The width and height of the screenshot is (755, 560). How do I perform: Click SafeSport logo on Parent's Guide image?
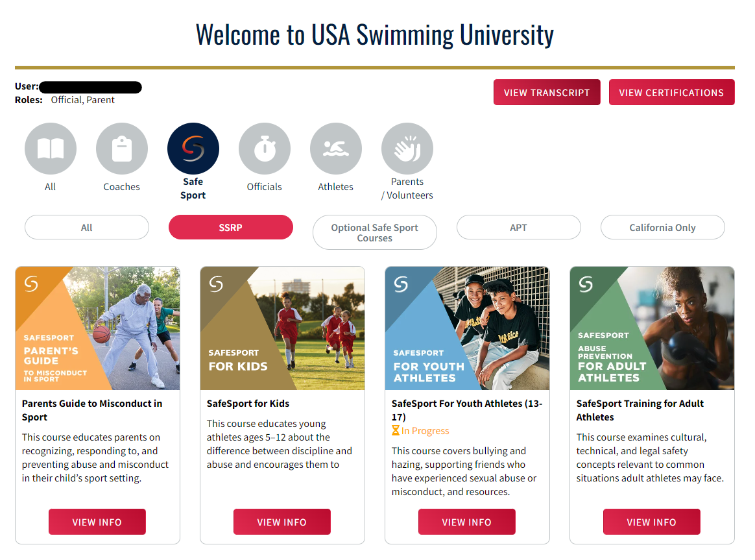coord(31,284)
